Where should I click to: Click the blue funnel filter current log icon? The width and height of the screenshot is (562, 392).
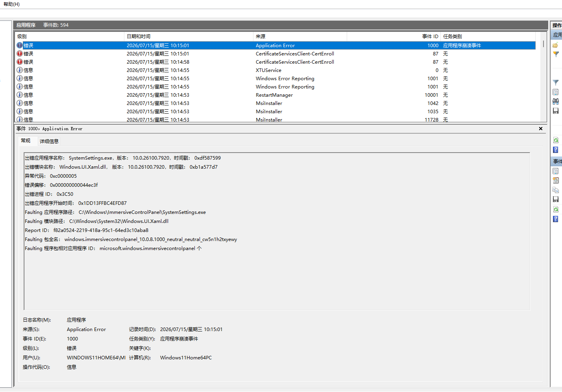point(555,83)
